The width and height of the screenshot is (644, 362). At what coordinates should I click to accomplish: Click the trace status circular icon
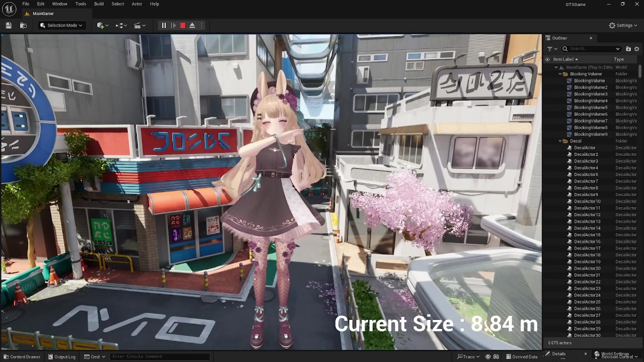(488, 357)
